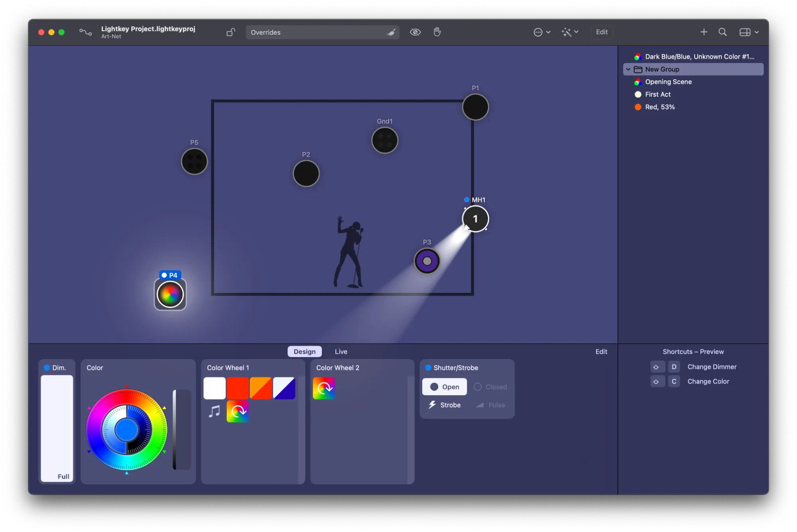The height and width of the screenshot is (532, 797).
Task: Switch to the Design tab
Action: click(x=305, y=351)
